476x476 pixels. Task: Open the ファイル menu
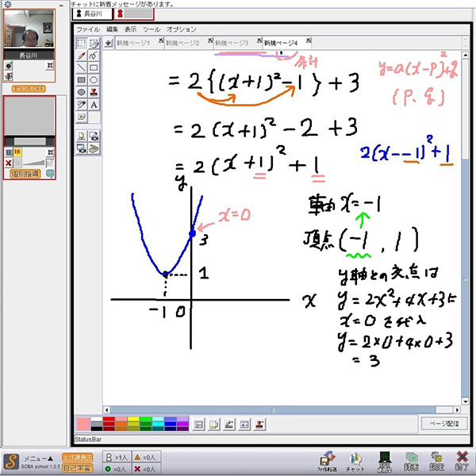pyautogui.click(x=88, y=29)
